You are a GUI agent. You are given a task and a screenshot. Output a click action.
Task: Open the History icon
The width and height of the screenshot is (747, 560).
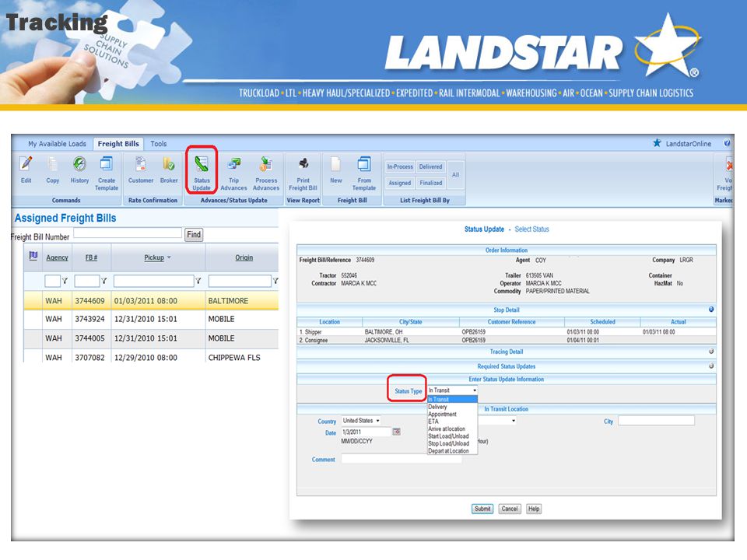(79, 164)
